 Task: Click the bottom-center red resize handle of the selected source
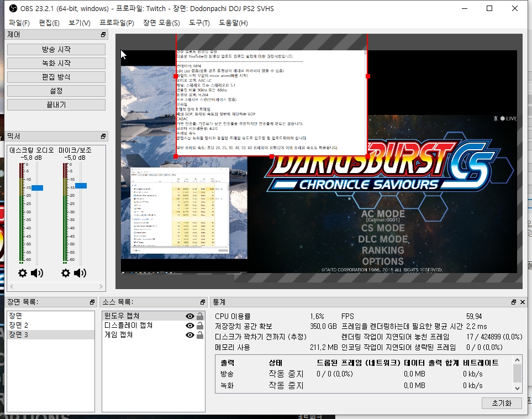pos(272,156)
